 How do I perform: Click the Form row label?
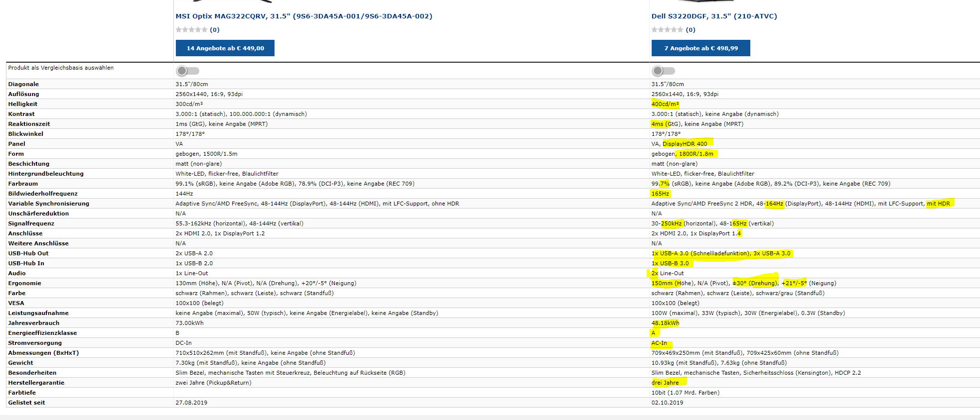pos(16,154)
